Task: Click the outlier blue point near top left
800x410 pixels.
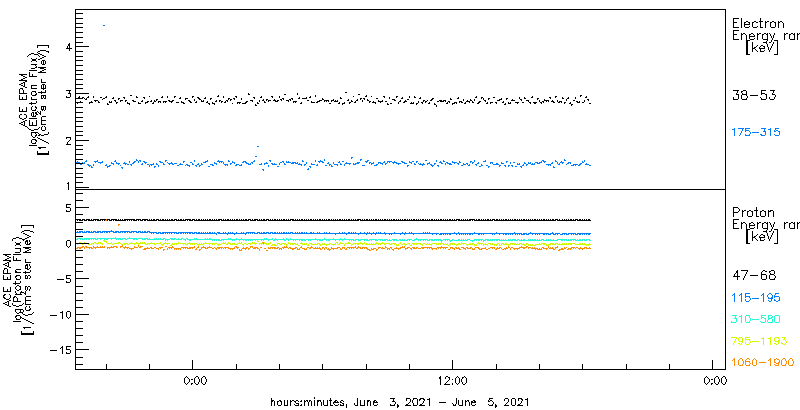Action: click(104, 25)
